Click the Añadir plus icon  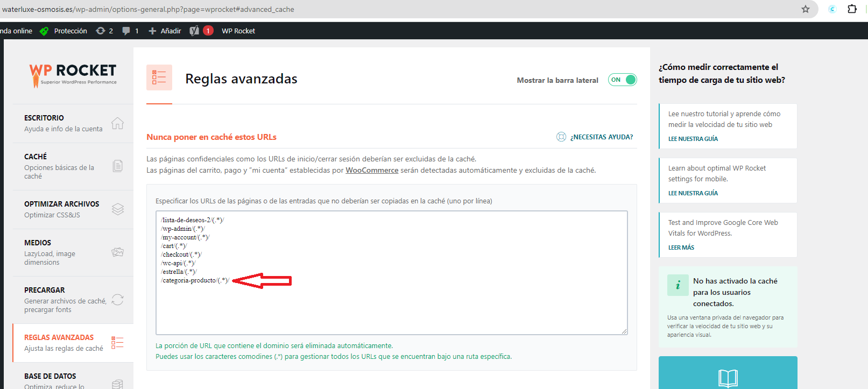tap(152, 31)
